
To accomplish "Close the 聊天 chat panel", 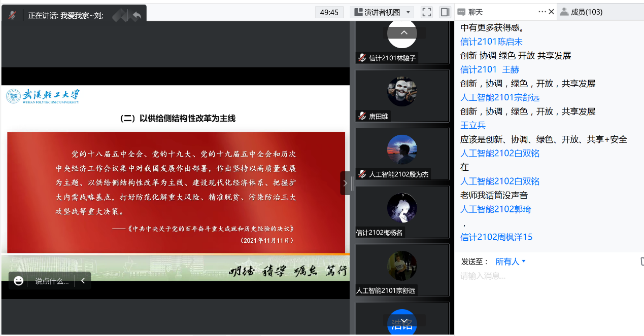I will 552,12.
